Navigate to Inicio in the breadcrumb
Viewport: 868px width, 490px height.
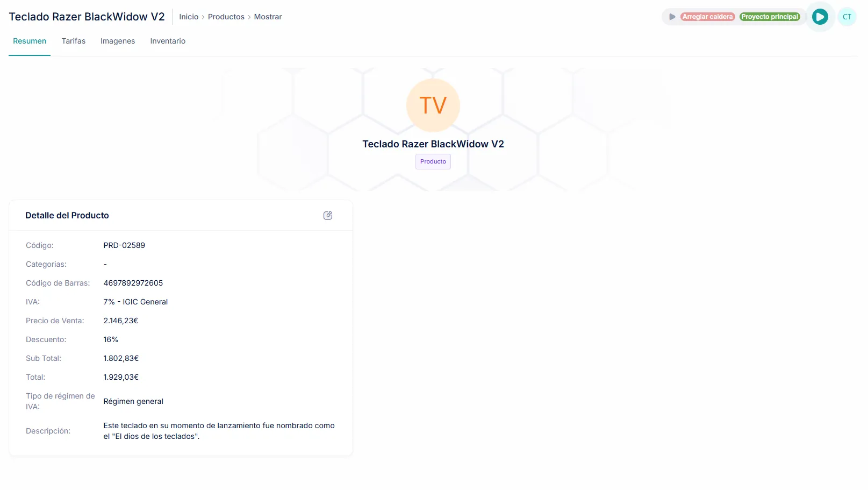[x=189, y=17]
